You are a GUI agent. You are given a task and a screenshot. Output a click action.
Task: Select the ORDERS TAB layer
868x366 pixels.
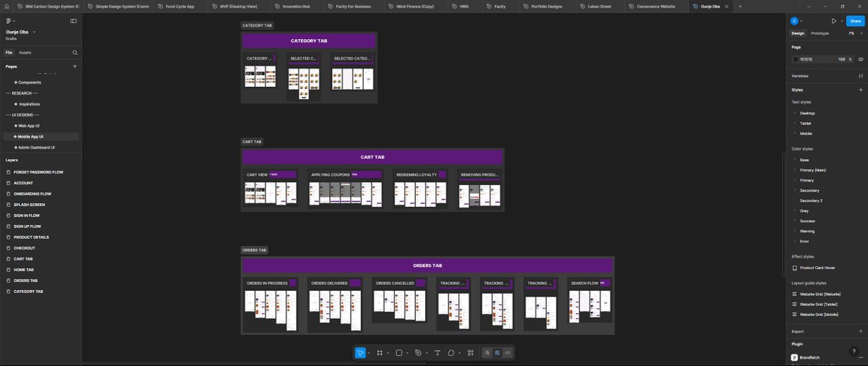pos(25,281)
